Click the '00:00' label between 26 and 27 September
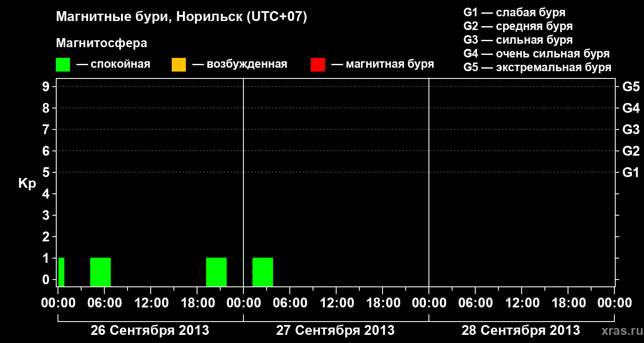The height and width of the screenshot is (343, 644). click(243, 303)
